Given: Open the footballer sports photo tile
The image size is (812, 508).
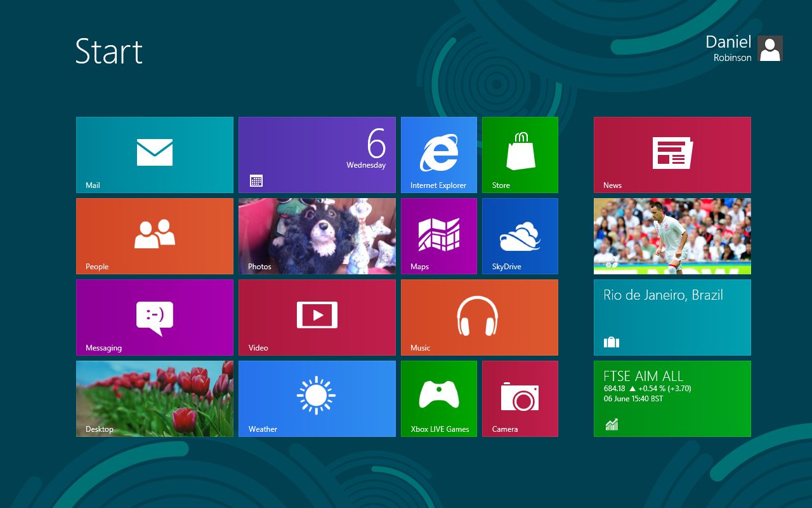Looking at the screenshot, I should pos(672,236).
